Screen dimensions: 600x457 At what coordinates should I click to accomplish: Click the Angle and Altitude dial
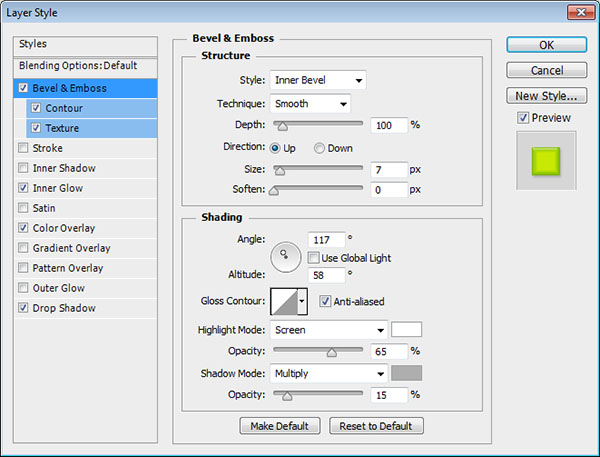tap(285, 257)
